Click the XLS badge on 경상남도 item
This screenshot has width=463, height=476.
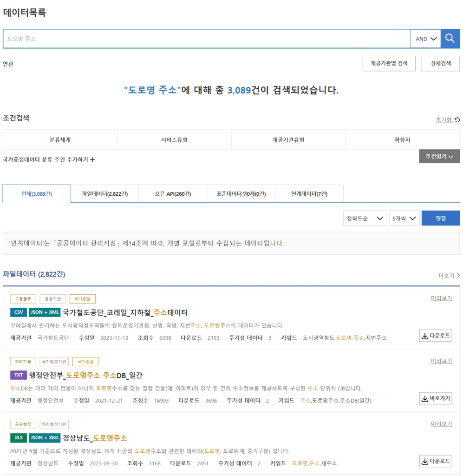(19, 438)
